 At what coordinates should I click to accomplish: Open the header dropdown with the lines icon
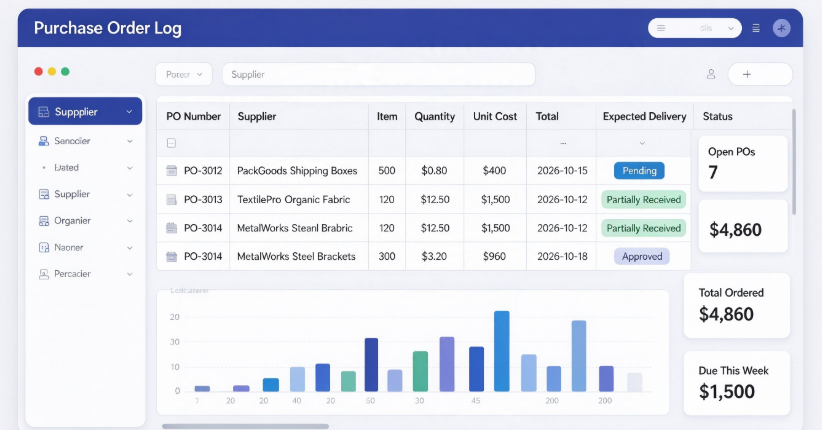coord(695,28)
